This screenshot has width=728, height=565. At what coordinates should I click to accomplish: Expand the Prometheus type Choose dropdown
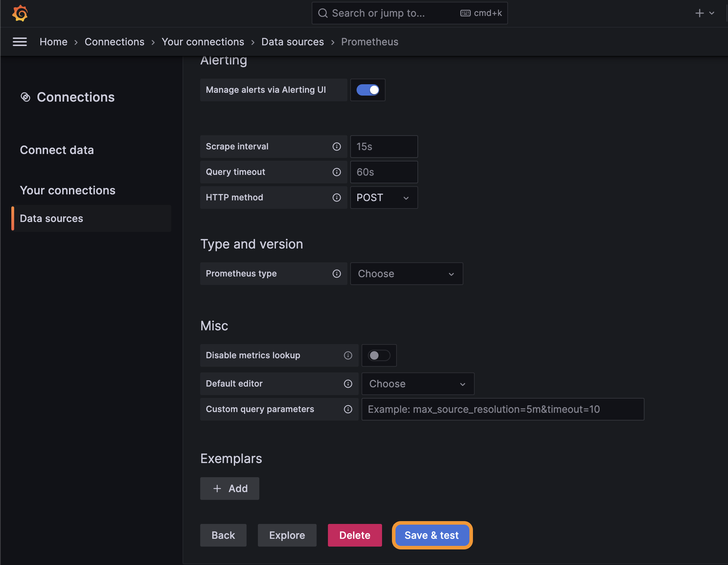[x=406, y=274]
